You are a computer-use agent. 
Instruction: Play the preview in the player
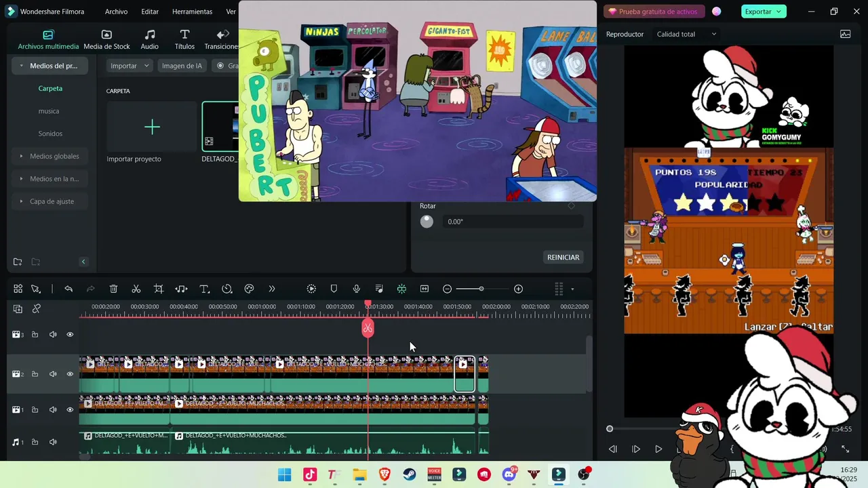658,449
